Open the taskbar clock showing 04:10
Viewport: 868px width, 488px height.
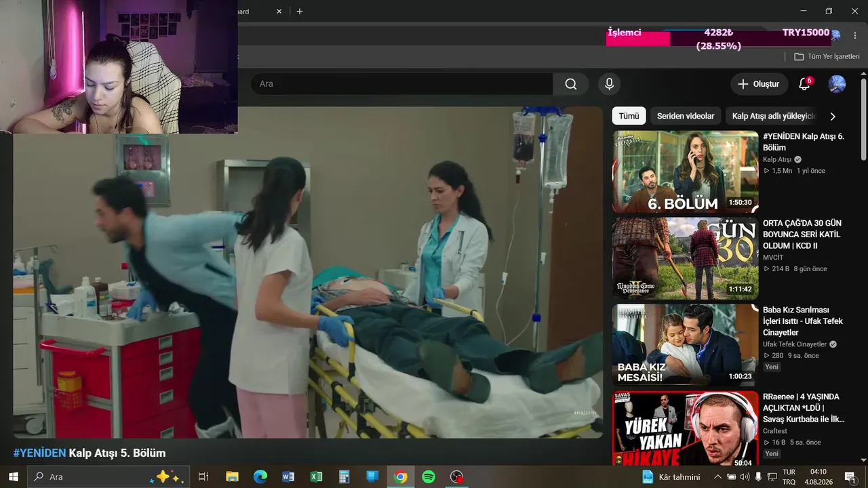click(818, 476)
